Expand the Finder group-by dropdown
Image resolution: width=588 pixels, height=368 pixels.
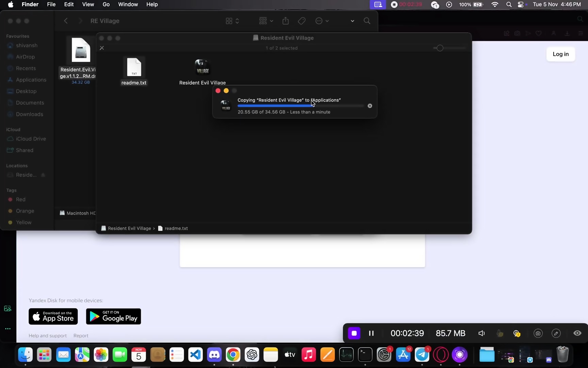(x=266, y=21)
